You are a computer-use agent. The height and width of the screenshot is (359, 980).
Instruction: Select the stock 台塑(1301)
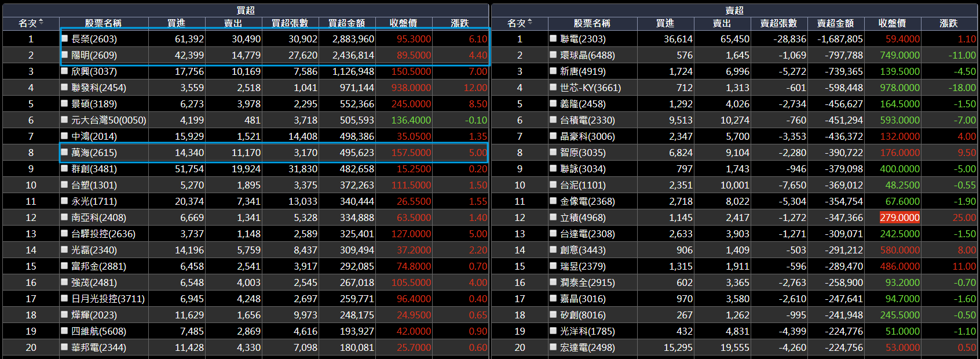point(94,185)
